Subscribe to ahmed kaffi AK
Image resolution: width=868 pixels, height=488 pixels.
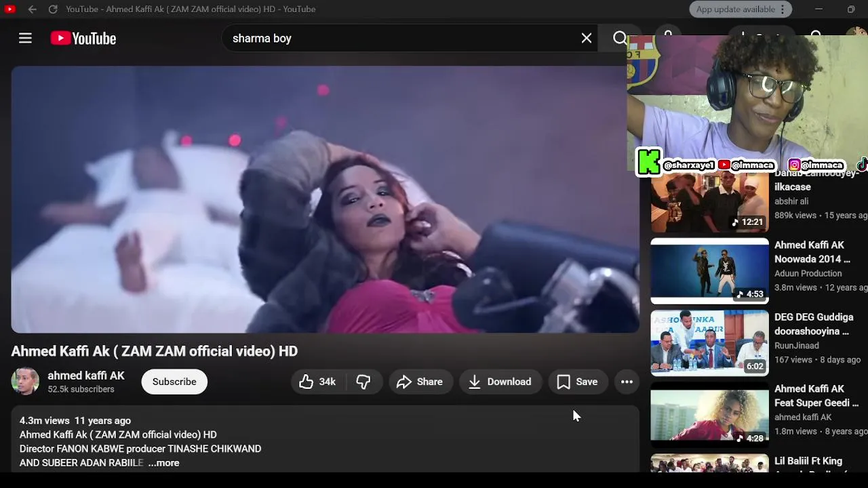click(174, 382)
